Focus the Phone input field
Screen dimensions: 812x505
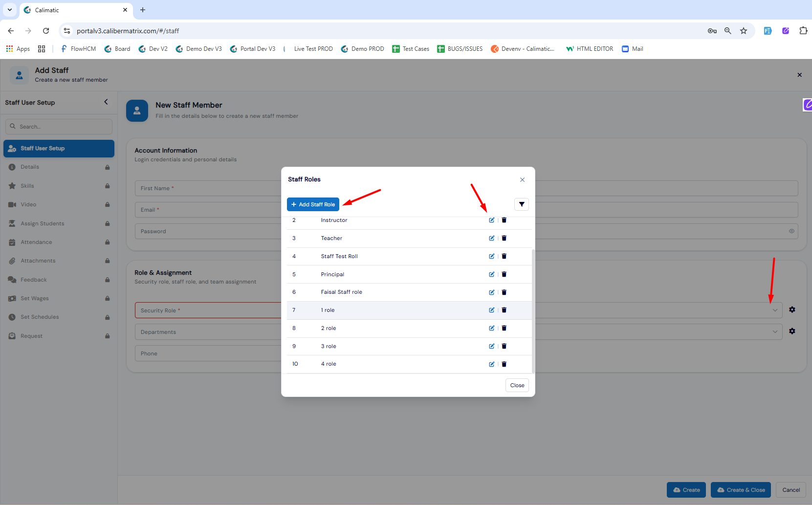[208, 353]
